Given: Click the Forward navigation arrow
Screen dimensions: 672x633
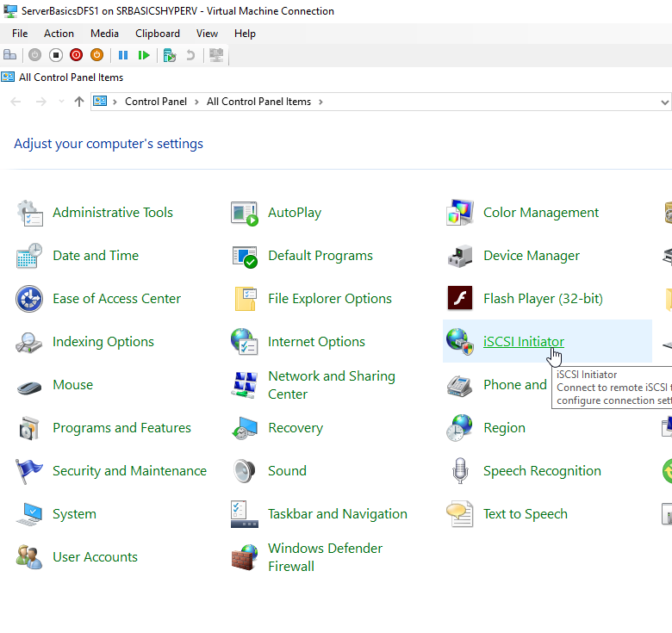Looking at the screenshot, I should click(x=41, y=102).
